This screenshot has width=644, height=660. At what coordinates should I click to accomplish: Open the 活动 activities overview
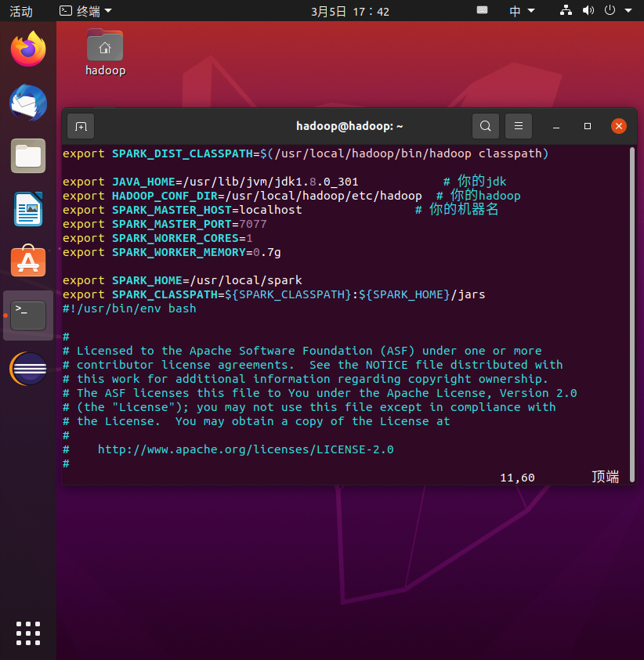tap(21, 12)
